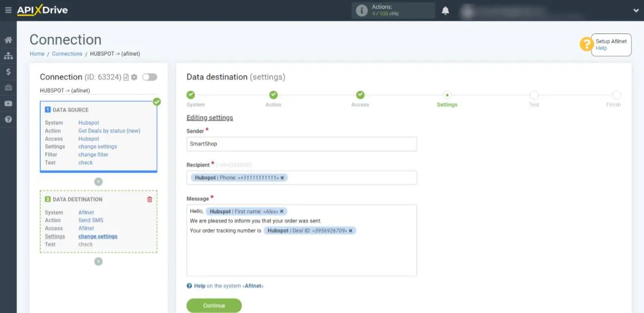This screenshot has width=644, height=313.
Task: Go to Home via the sidebar house icon
Action: [x=8, y=40]
